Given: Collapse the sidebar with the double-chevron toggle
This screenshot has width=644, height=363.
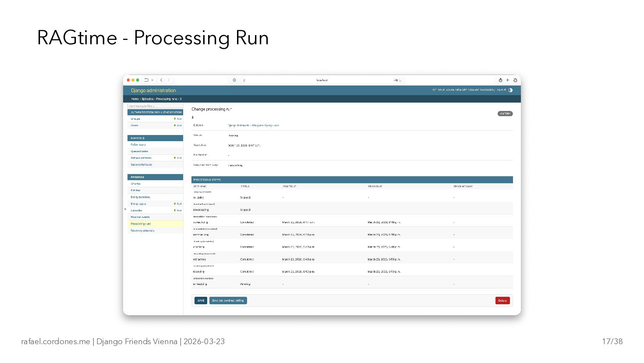Looking at the screenshot, I should tap(125, 209).
